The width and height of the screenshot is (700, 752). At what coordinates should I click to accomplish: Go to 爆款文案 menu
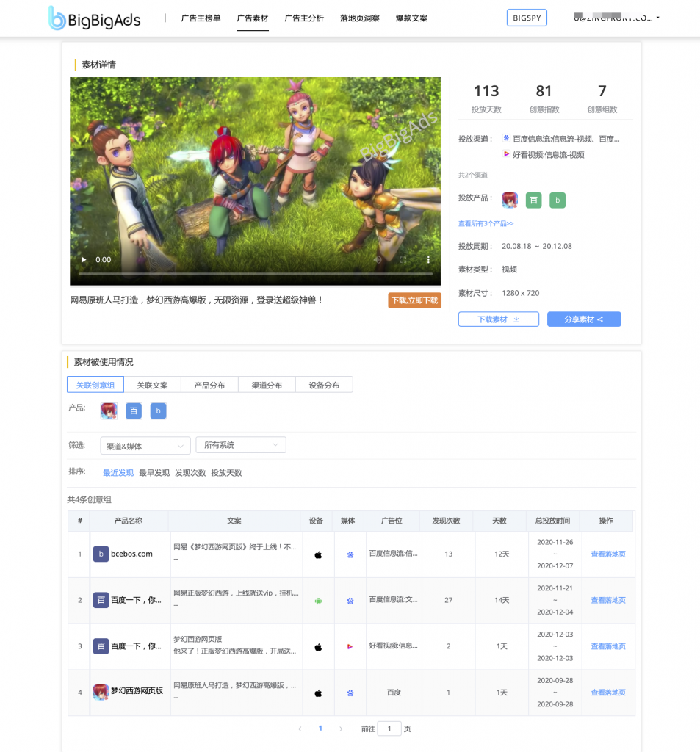(411, 18)
